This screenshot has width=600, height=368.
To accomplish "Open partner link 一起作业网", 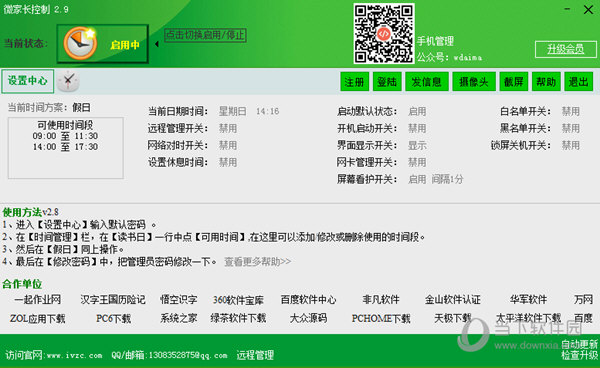I will point(38,300).
